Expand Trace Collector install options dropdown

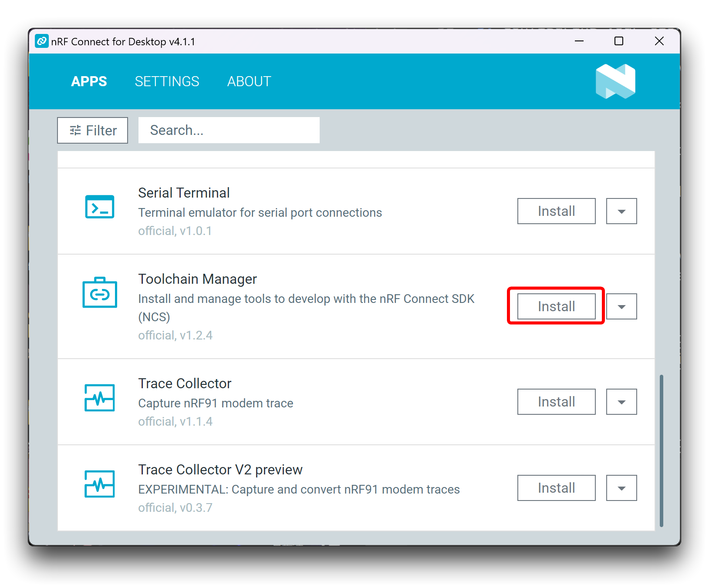(x=621, y=402)
